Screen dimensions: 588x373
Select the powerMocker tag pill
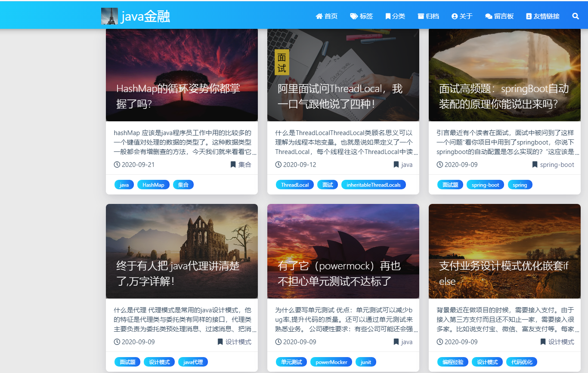(x=331, y=362)
